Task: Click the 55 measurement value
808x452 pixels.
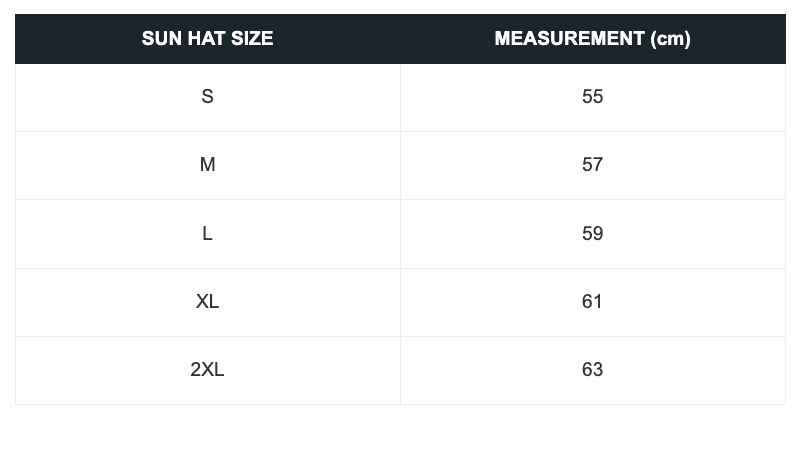Action: click(x=592, y=97)
